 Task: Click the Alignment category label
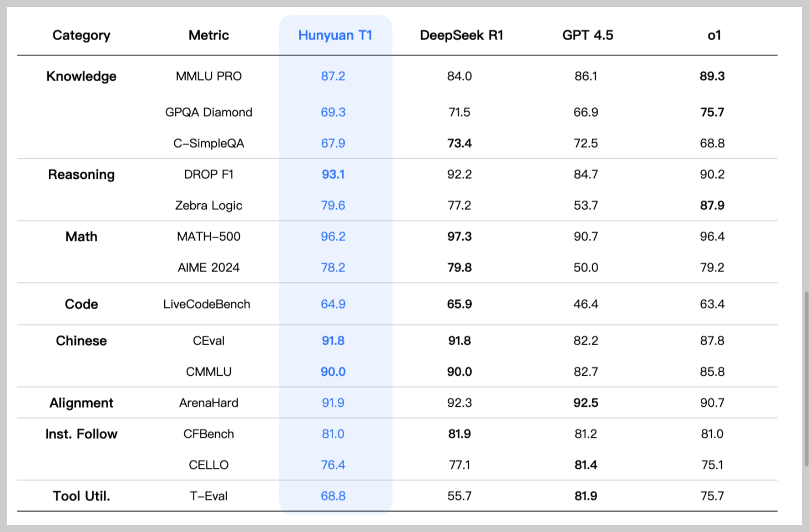click(81, 403)
